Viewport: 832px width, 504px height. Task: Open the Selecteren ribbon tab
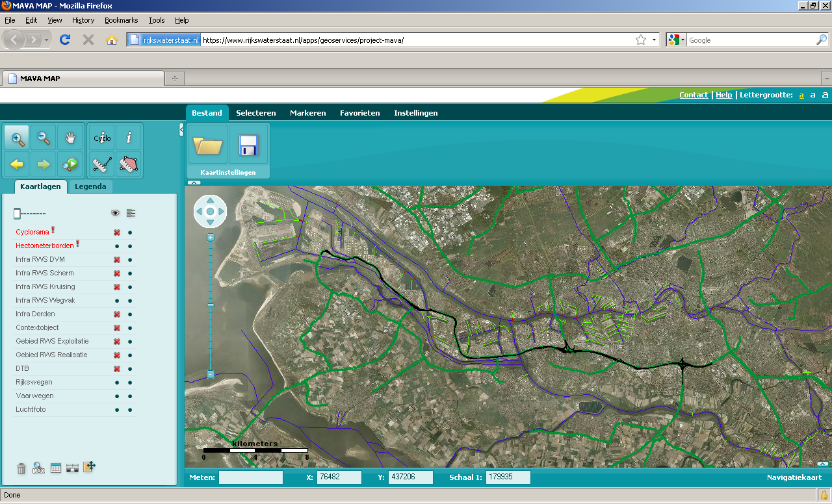click(x=255, y=113)
